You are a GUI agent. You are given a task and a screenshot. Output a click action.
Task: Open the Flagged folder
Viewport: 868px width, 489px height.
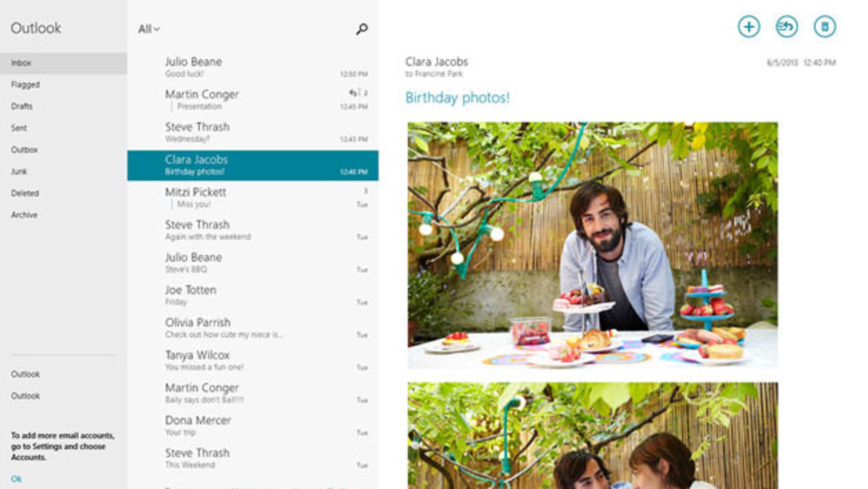[25, 85]
